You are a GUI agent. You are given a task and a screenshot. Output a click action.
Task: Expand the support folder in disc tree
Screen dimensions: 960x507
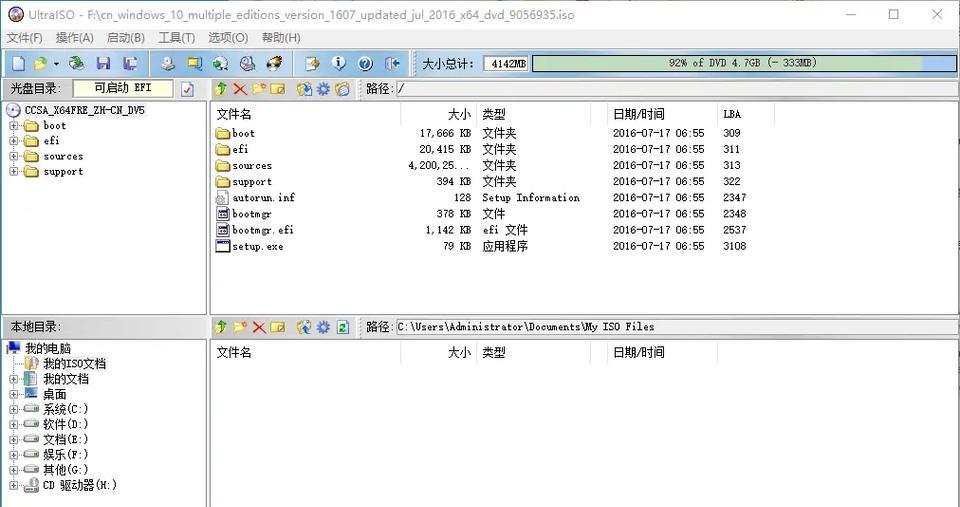coord(13,171)
